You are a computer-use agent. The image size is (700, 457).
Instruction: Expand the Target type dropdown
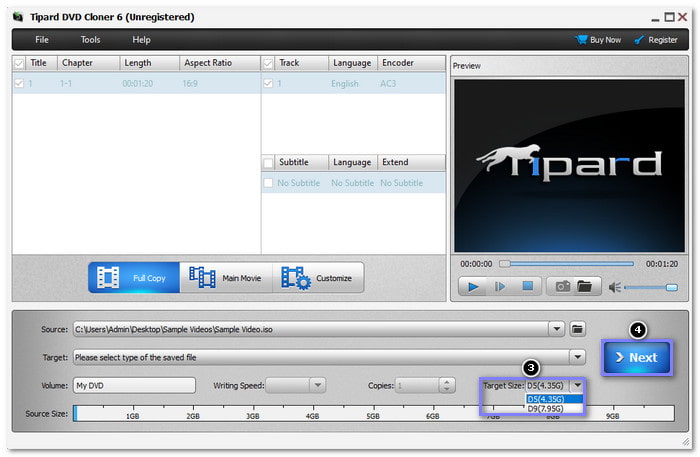point(577,357)
